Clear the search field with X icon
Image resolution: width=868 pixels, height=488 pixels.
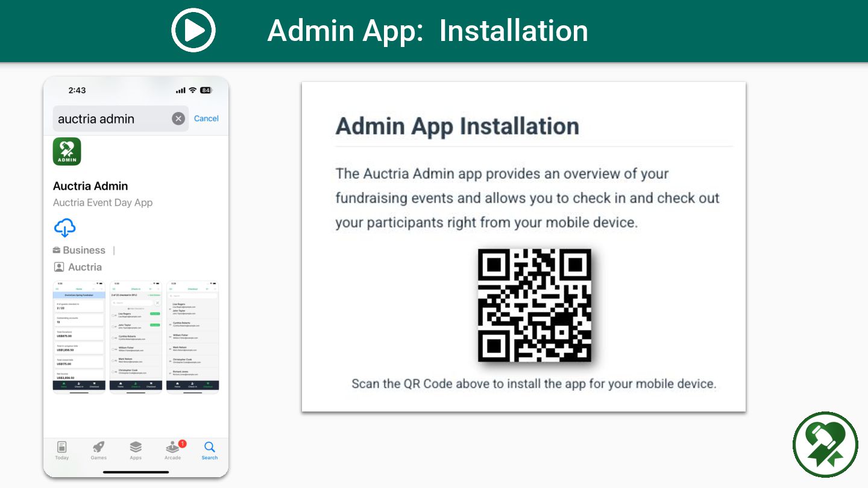click(x=178, y=119)
